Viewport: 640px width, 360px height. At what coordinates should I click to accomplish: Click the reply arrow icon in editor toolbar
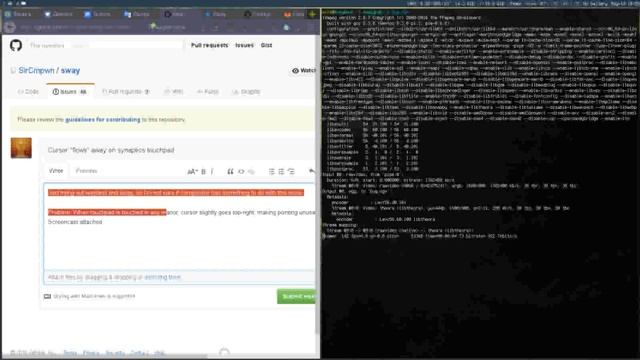312,171
